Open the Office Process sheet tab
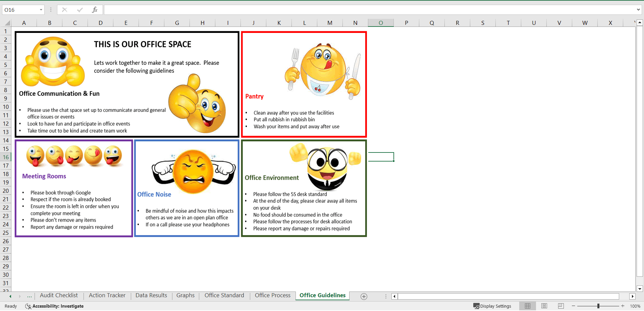 [272, 295]
